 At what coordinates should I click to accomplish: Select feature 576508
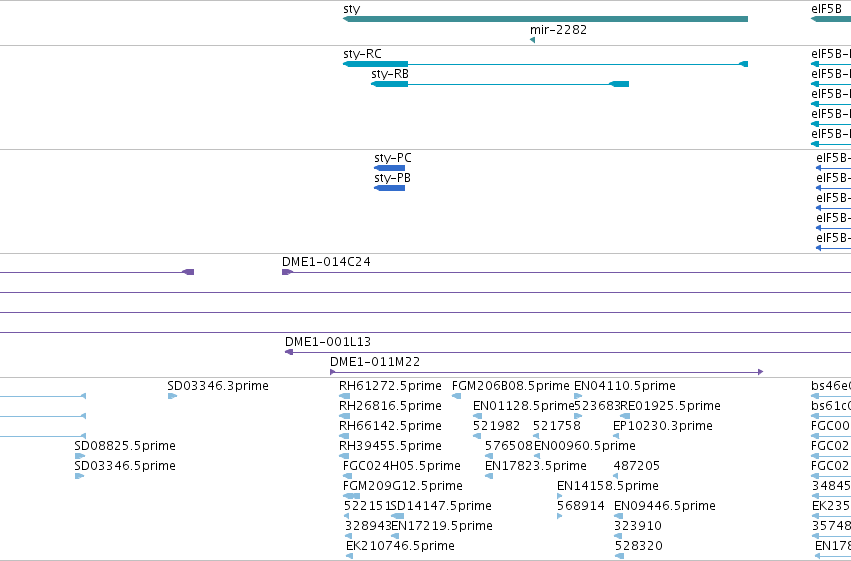(x=489, y=456)
